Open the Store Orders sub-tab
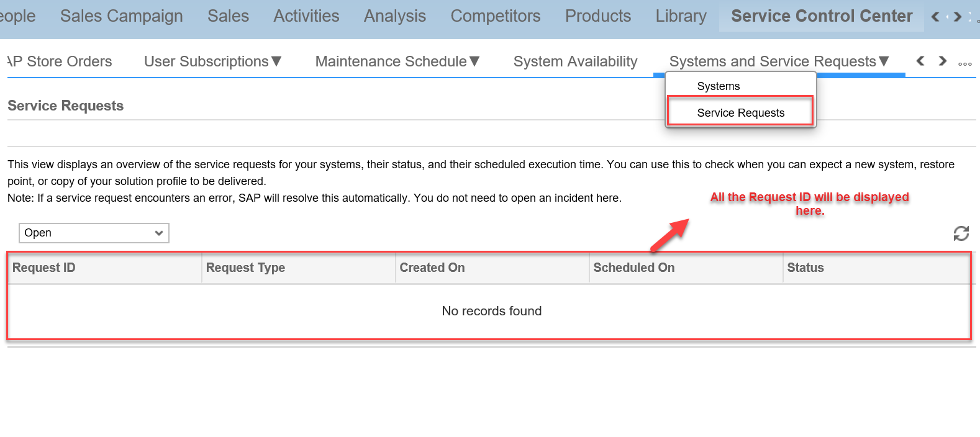This screenshot has width=980, height=437. (x=60, y=61)
